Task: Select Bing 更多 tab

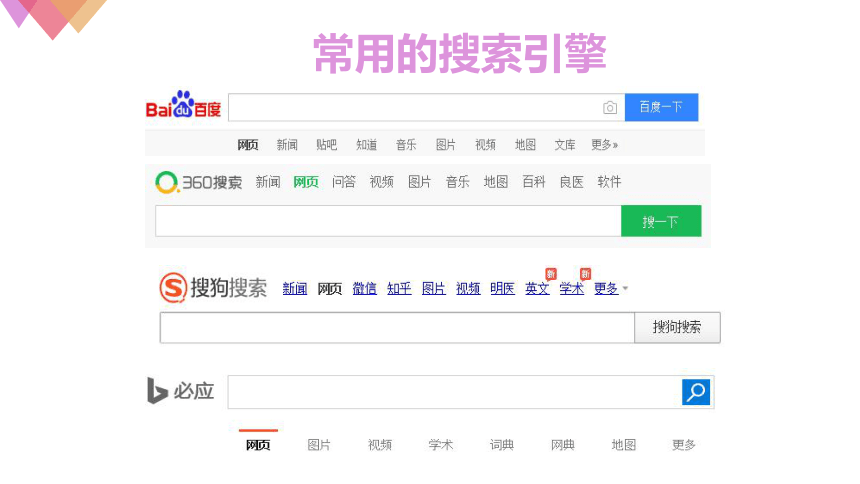Action: (684, 444)
